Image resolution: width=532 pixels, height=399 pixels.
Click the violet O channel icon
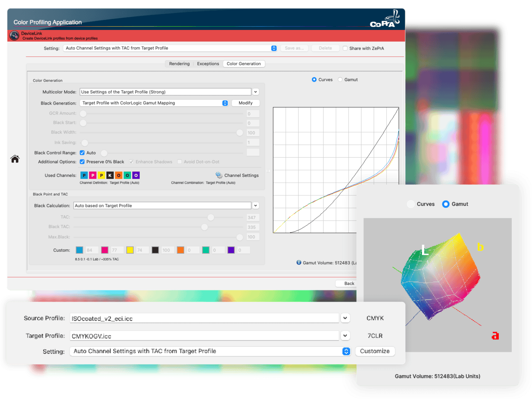tap(136, 175)
